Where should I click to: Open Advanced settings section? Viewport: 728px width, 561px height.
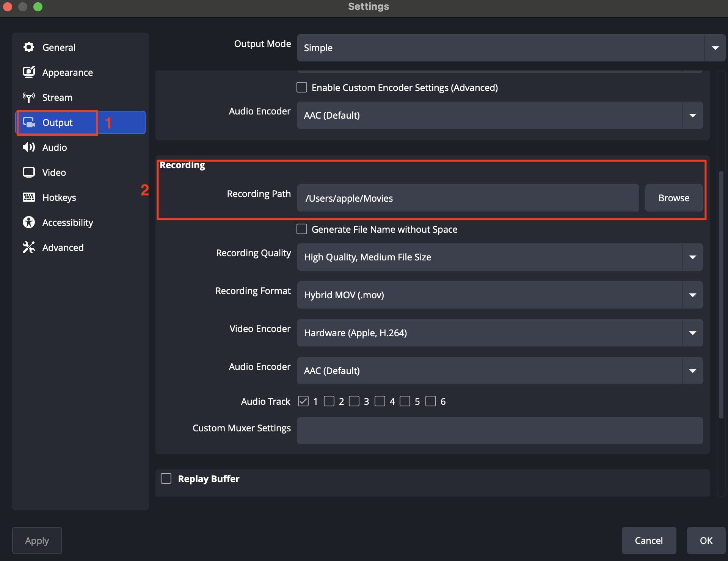click(80, 248)
